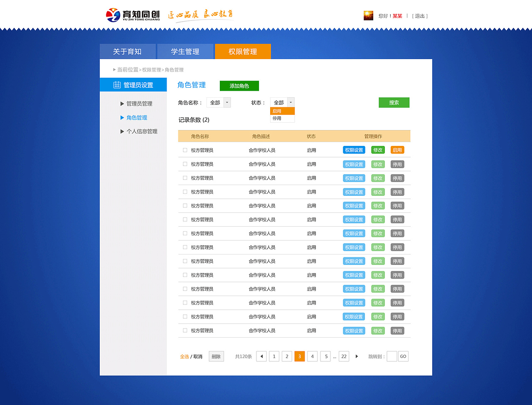Select 停用 in the 状态 dropdown list
This screenshot has width=532, height=405.
pos(282,119)
